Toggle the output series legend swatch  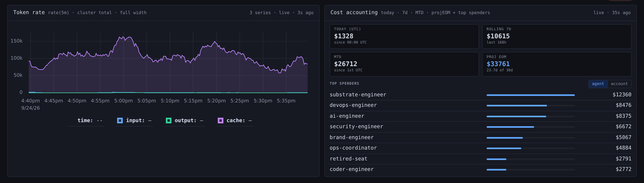[168, 120]
